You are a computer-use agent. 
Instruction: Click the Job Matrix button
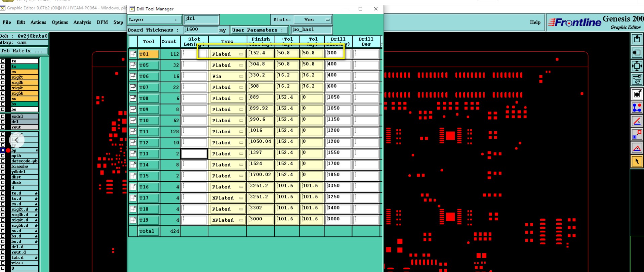coord(24,51)
